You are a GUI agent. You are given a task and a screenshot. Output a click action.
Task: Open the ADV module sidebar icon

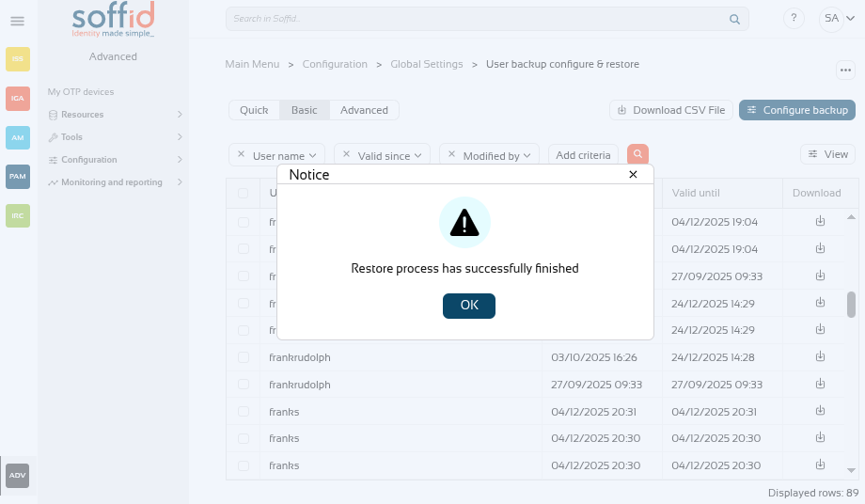pos(18,476)
